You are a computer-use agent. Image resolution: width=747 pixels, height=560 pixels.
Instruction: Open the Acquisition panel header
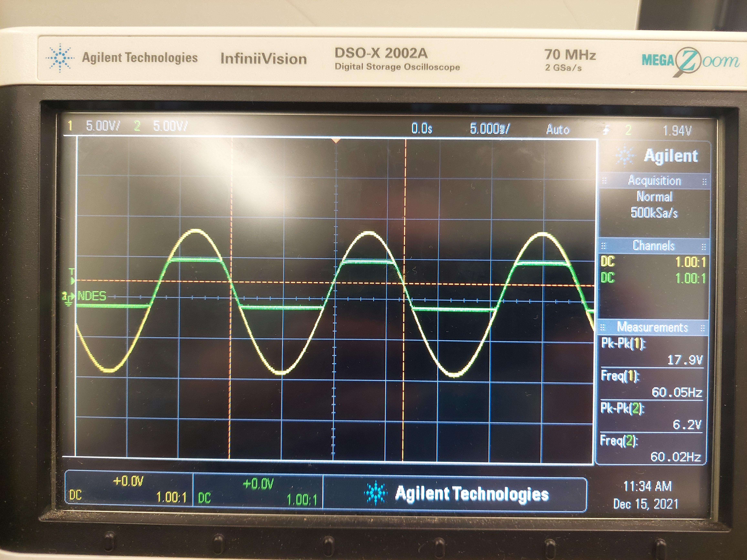tap(654, 181)
